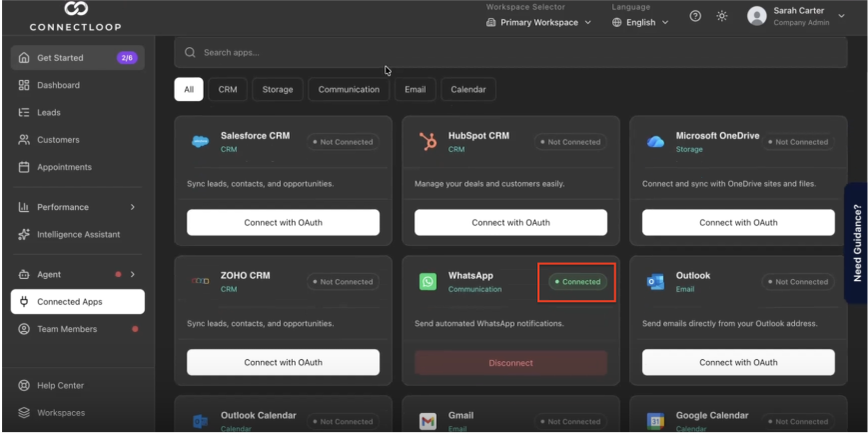Click the globe icon next to English
This screenshot has height=433, width=868.
616,23
